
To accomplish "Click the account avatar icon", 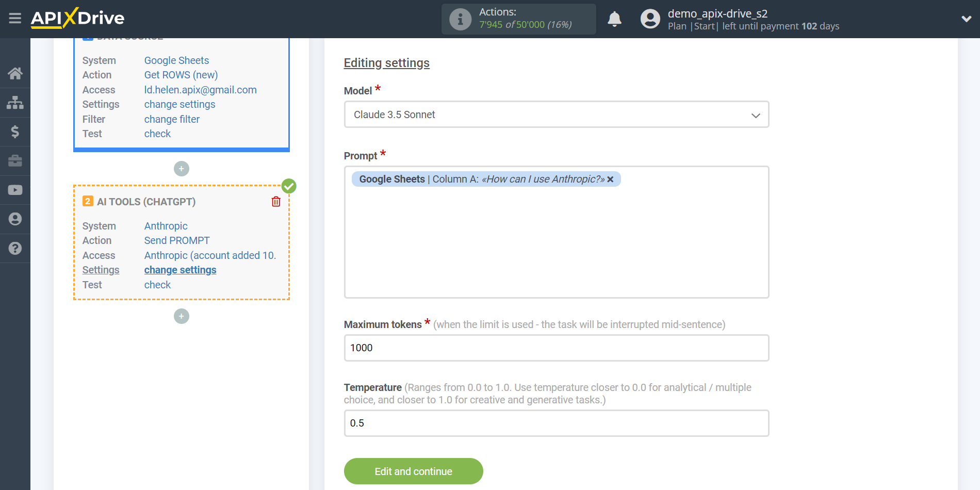I will (650, 19).
